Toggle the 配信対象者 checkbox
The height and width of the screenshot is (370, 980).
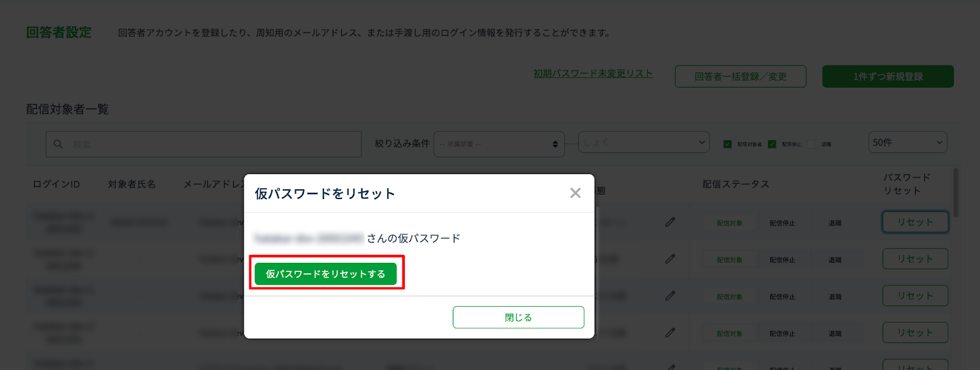pos(728,144)
